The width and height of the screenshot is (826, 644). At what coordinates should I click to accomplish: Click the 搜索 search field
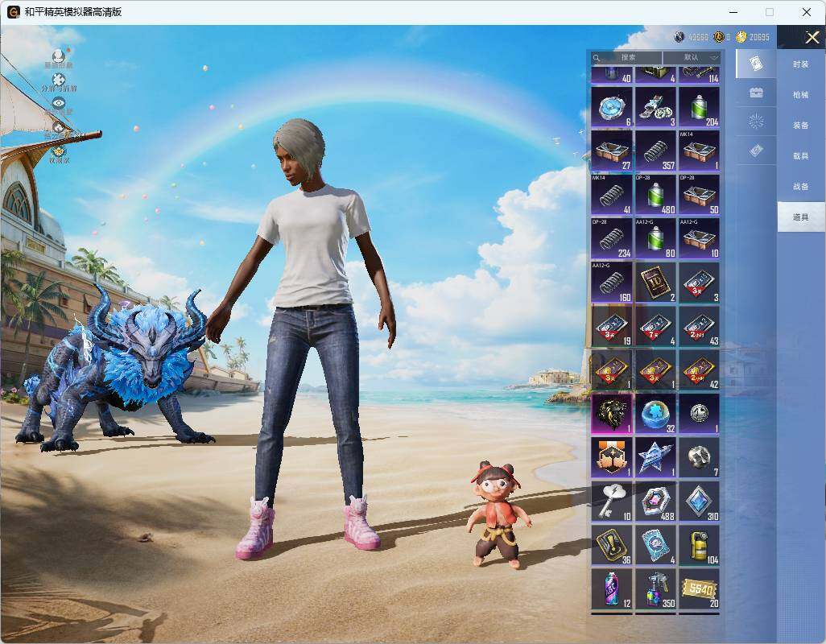click(x=626, y=57)
